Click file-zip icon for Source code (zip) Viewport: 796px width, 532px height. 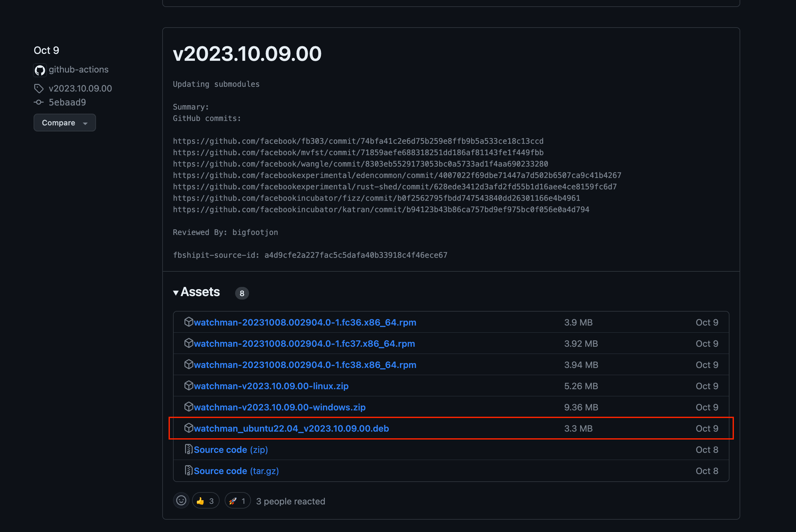[189, 449]
